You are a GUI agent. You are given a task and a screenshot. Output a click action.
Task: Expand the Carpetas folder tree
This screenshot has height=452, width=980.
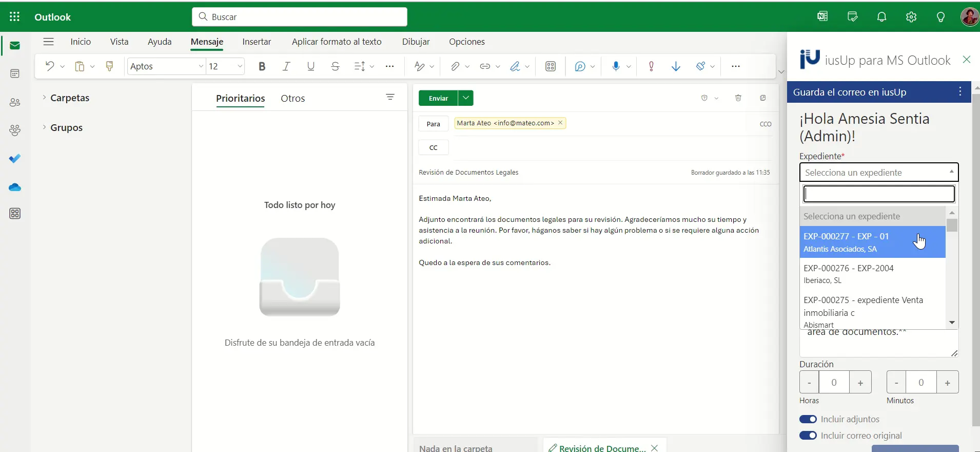coord(45,98)
